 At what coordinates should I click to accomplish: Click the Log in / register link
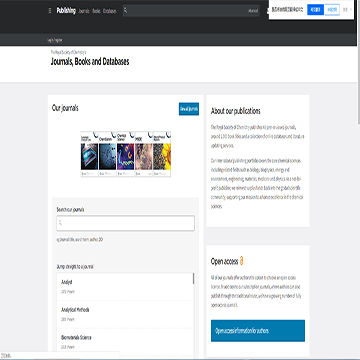55,40
